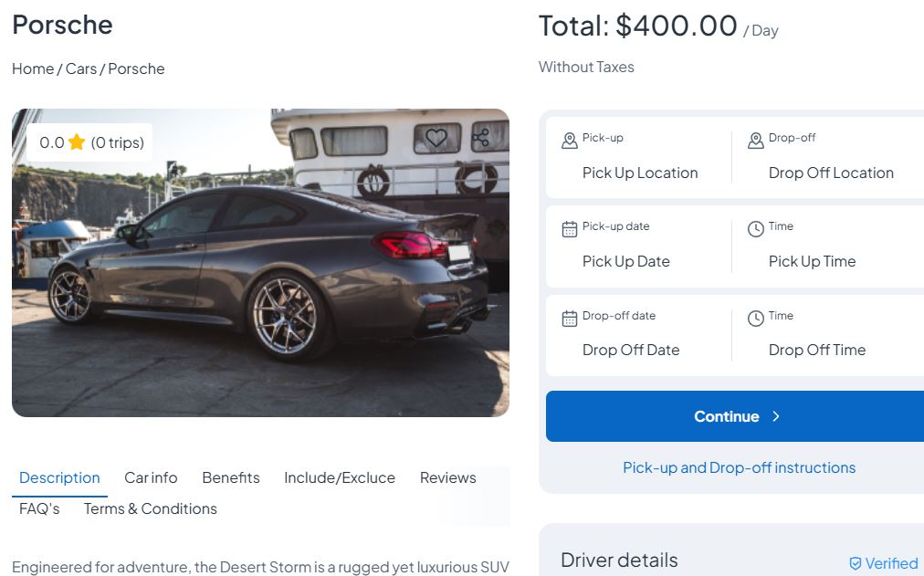Screen dimensions: 924x576
Task: Click the Pick-up location pin icon
Action: (x=570, y=140)
